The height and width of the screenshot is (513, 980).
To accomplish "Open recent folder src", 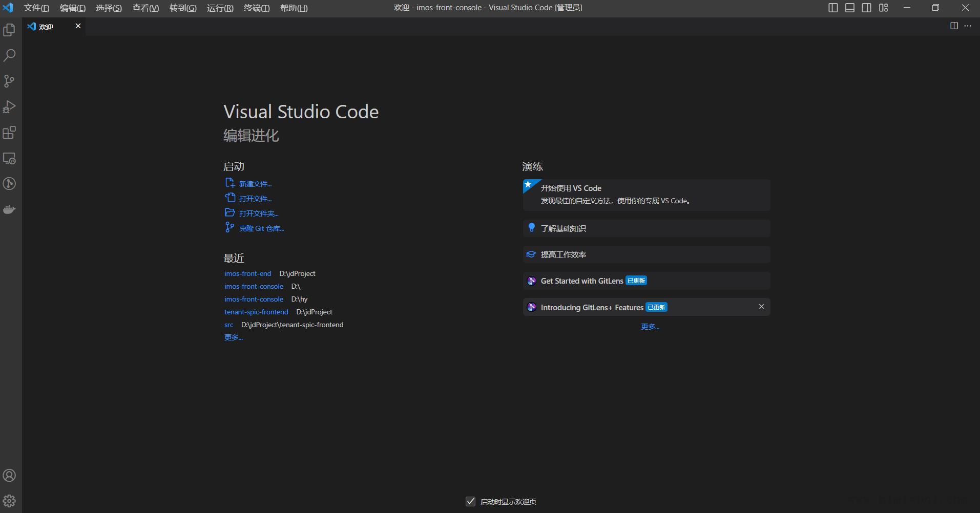I will coord(228,325).
